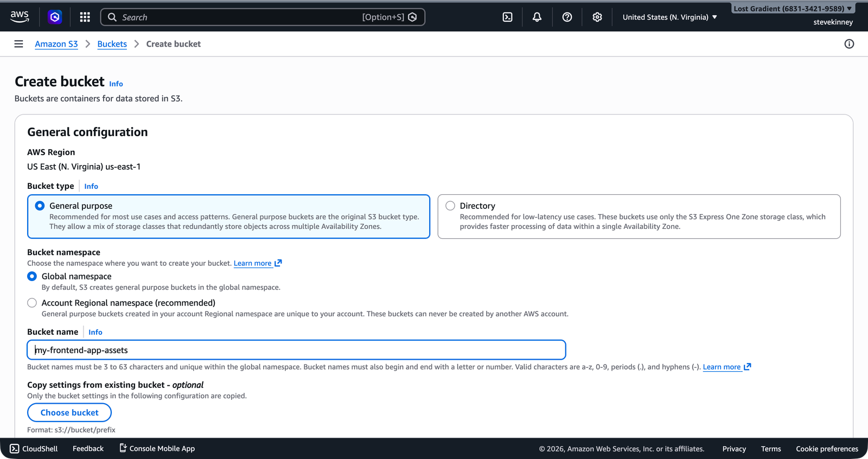868x459 pixels.
Task: Select the Directory bucket type
Action: [x=450, y=206]
